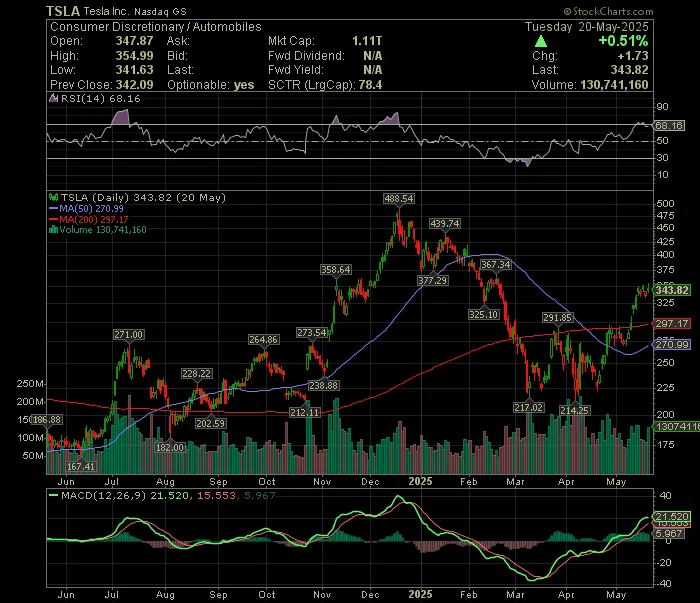Click the blue MA(50) legend line marker

(54, 208)
